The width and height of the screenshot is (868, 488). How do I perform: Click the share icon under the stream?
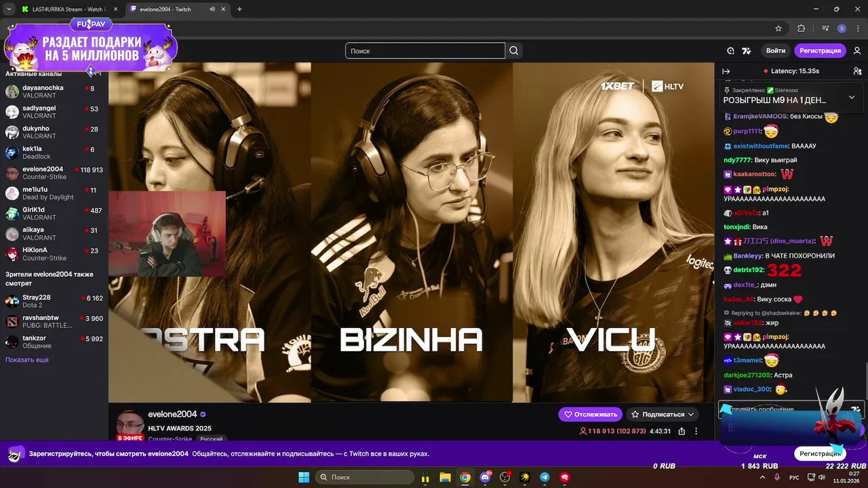682,431
